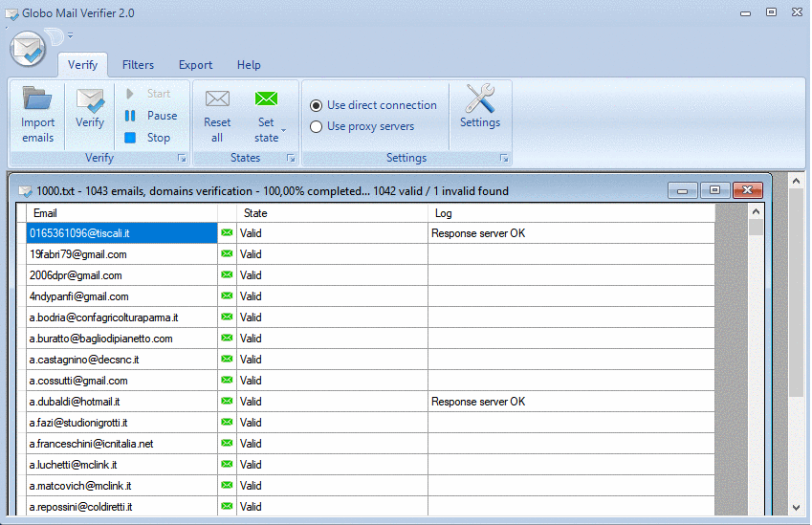The image size is (812, 525).
Task: Close the 1000.txt document window
Action: (x=748, y=190)
